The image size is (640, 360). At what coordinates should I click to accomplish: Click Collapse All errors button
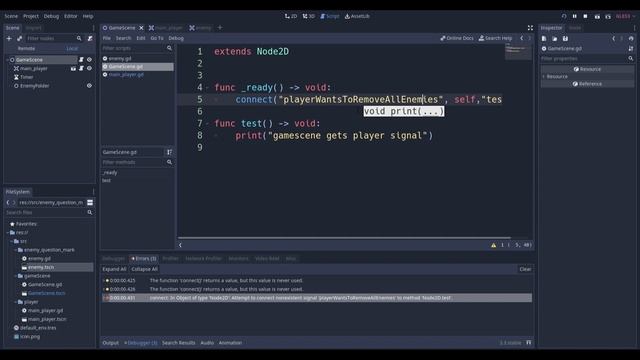pos(144,269)
